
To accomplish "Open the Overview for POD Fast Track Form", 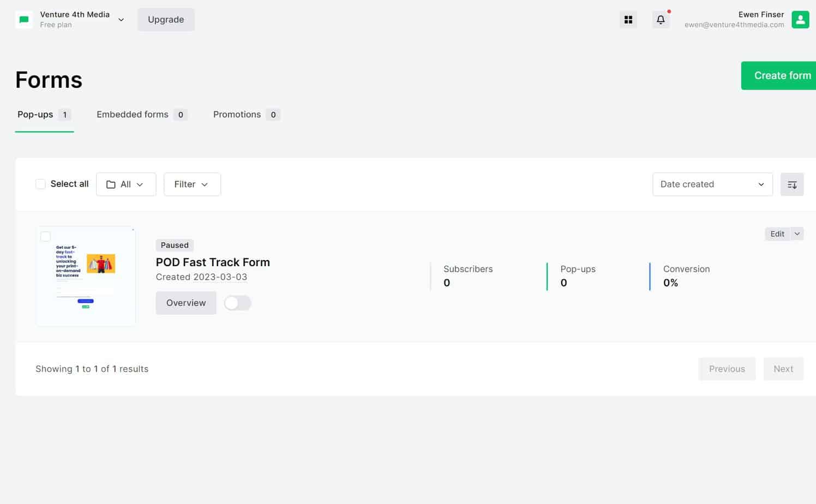I will click(x=185, y=303).
